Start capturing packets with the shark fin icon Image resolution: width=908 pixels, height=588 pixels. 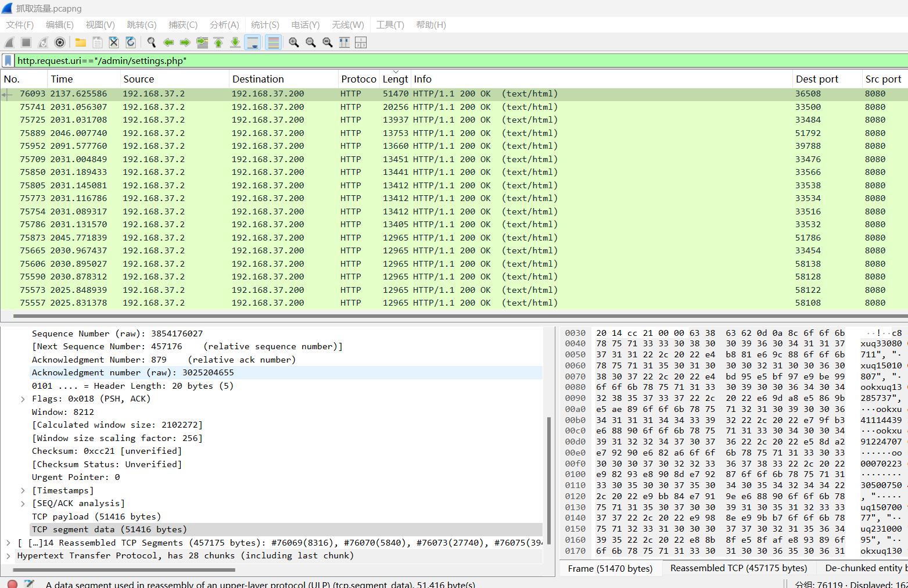pyautogui.click(x=9, y=42)
